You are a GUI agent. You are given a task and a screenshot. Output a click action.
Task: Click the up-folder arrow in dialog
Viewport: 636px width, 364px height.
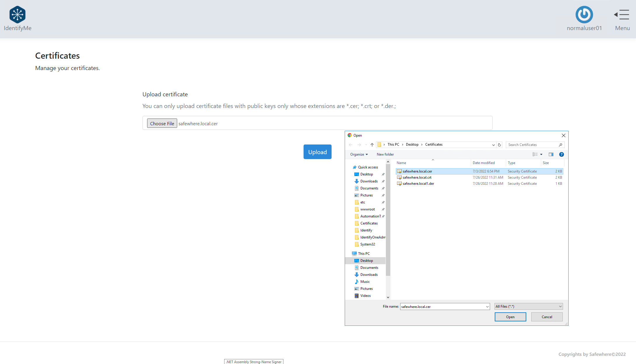coord(372,145)
